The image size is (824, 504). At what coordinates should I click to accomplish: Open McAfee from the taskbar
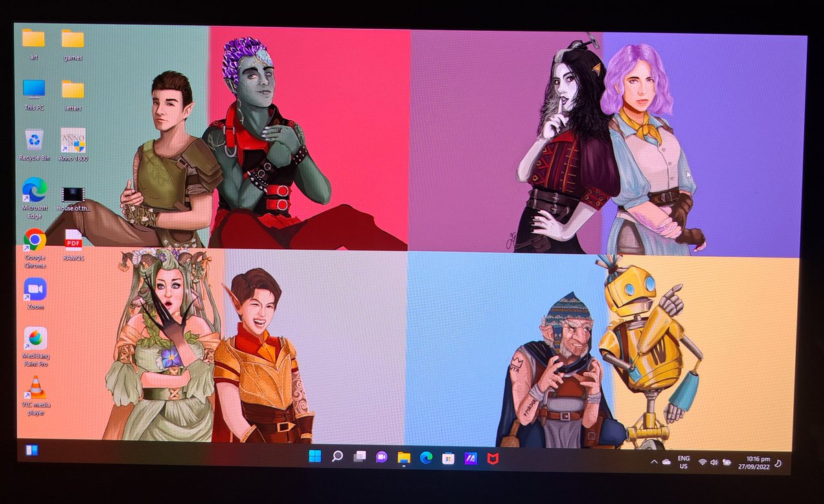click(493, 459)
